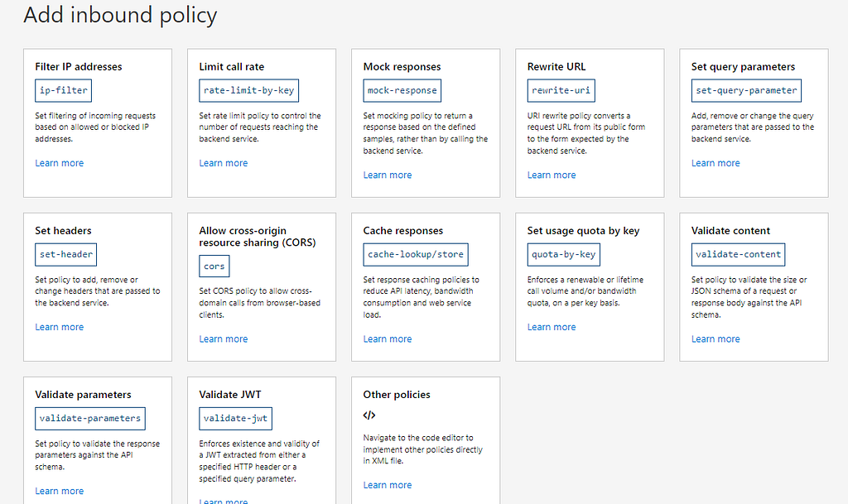848x504 pixels.
Task: Click the Enforces a renewable or lifetime description
Action: click(585, 291)
